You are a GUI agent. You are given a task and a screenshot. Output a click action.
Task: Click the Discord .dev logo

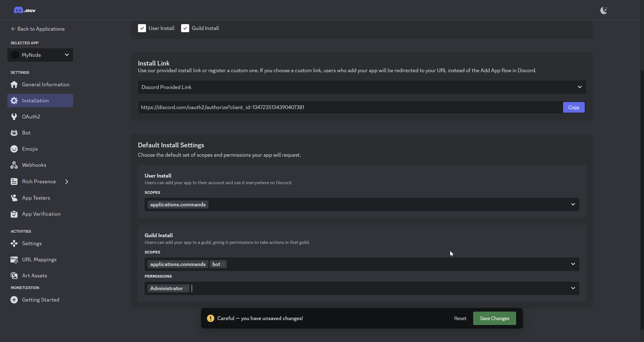[24, 10]
